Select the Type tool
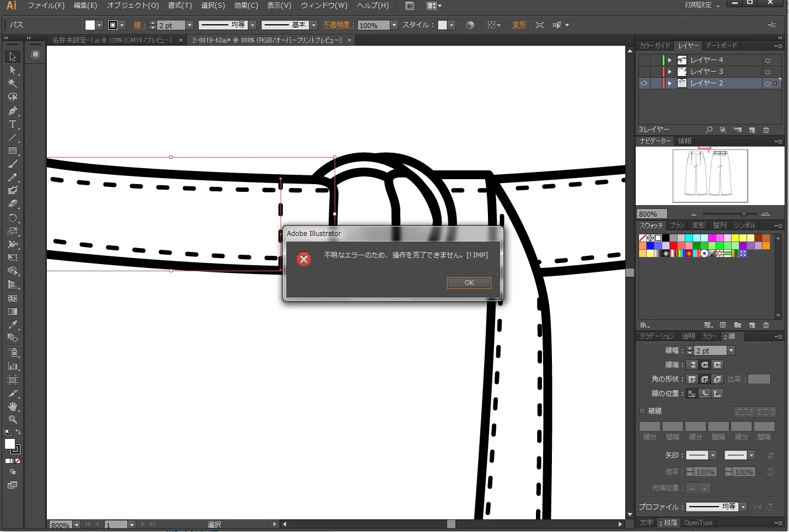789x532 pixels. tap(13, 124)
